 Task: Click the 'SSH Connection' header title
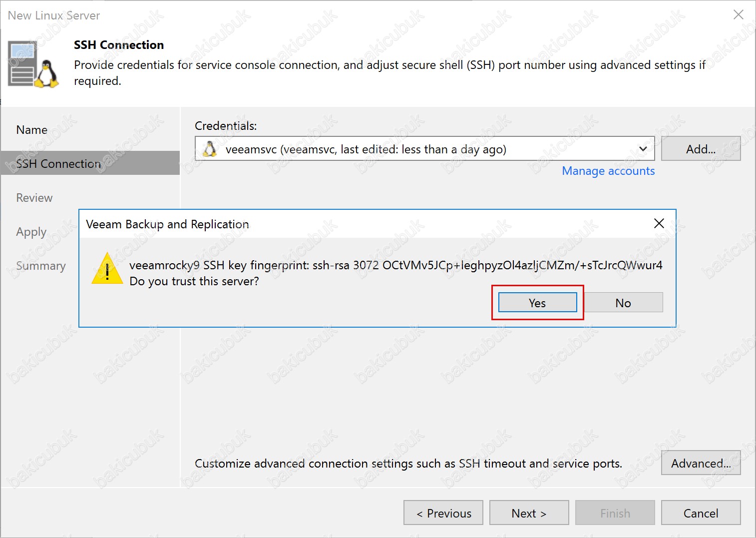tap(119, 45)
